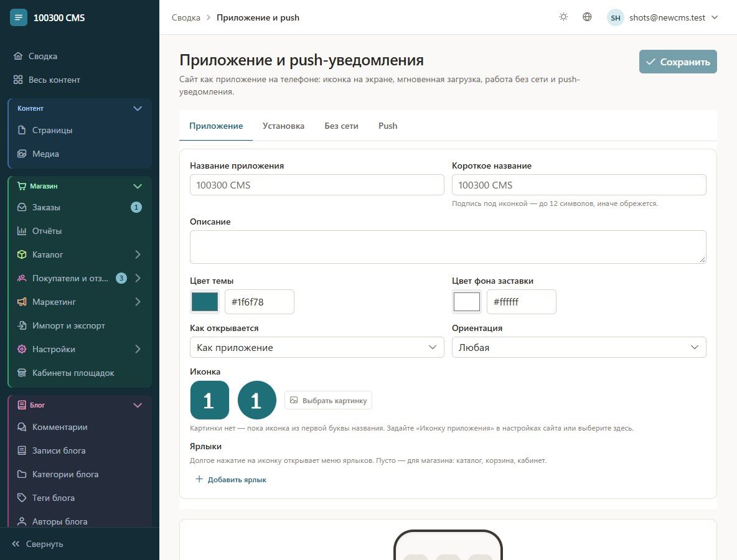Click the Маркетинг megaphone icon
The height and width of the screenshot is (560, 737).
click(x=22, y=302)
